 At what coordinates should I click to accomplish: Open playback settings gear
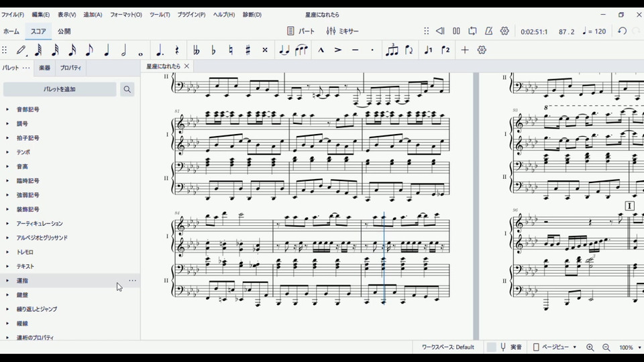(x=504, y=32)
